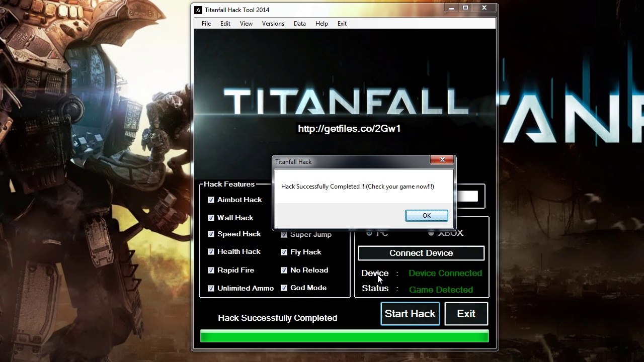The height and width of the screenshot is (362, 644).
Task: Toggle the Health Hack checkbox
Action: (x=211, y=251)
